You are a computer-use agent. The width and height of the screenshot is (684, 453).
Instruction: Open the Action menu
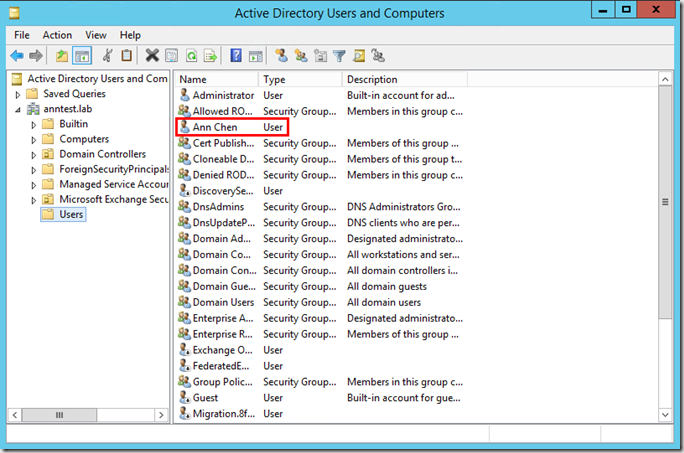[57, 35]
